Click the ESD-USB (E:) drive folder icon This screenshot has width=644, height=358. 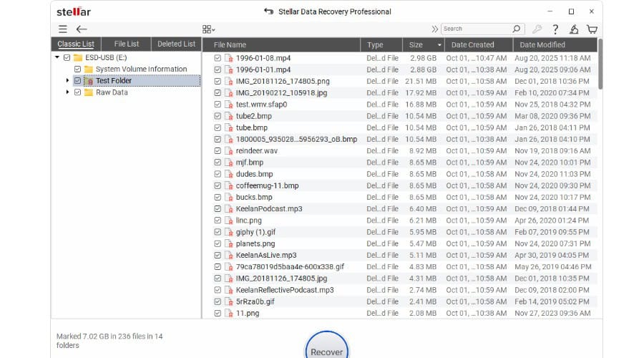coord(78,57)
